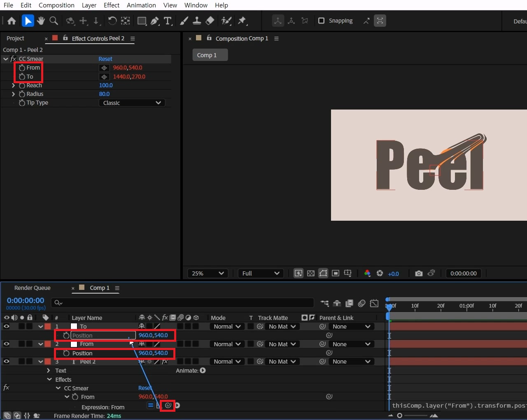The width and height of the screenshot is (527, 420).
Task: Click the Animate text button
Action: point(203,371)
